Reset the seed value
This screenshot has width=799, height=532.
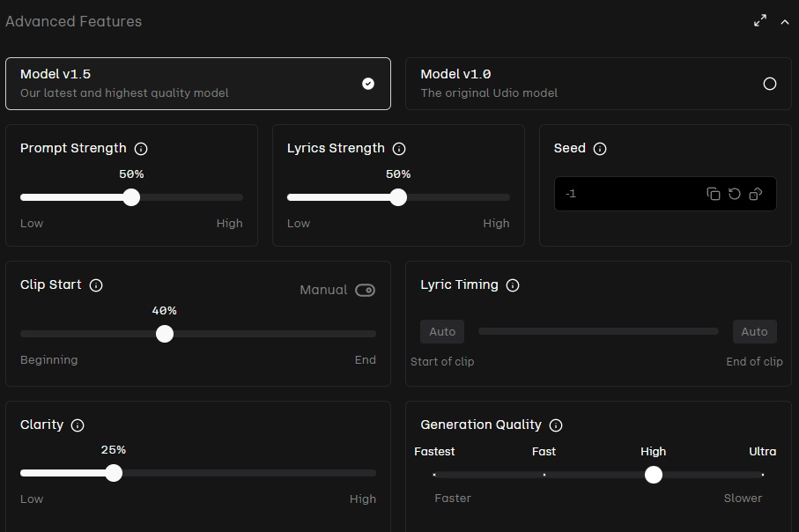pos(735,194)
